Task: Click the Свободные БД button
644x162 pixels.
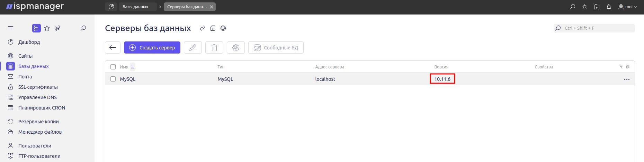Action: (x=276, y=48)
